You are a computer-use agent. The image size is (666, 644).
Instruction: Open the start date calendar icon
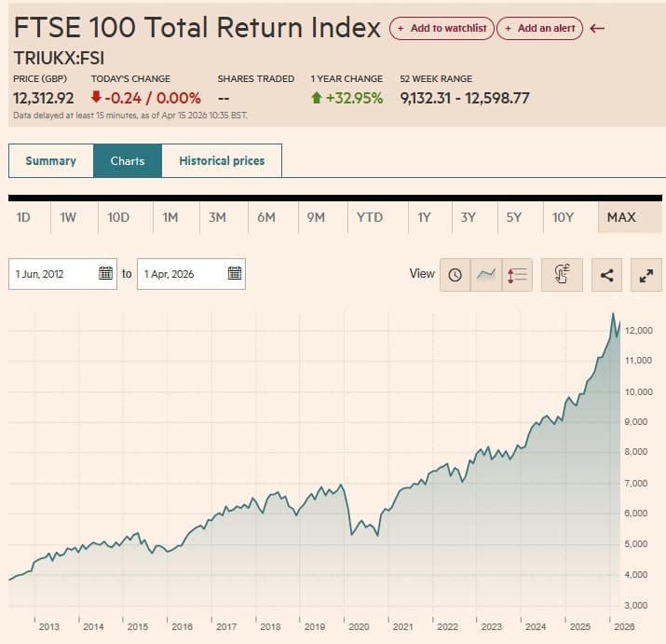click(105, 273)
